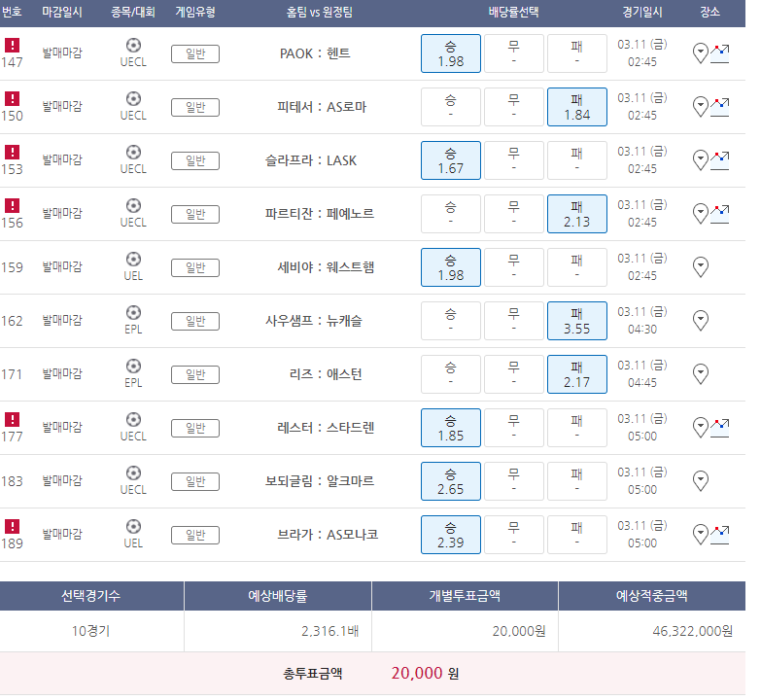This screenshot has height=700, width=761.
Task: Open odds trend chart for 브라가 match
Action: point(720,534)
